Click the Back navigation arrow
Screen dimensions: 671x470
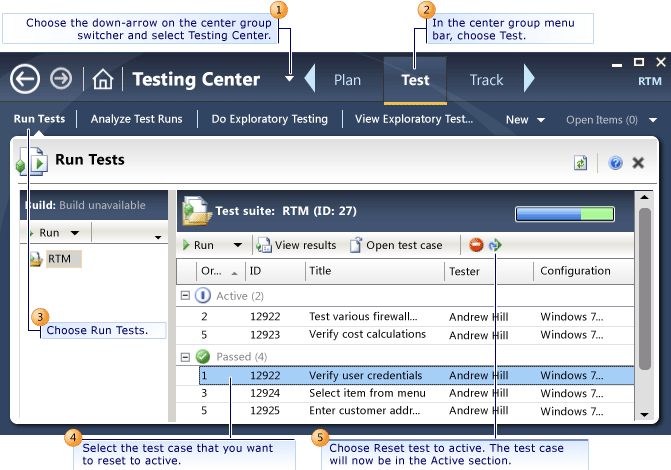[x=25, y=79]
